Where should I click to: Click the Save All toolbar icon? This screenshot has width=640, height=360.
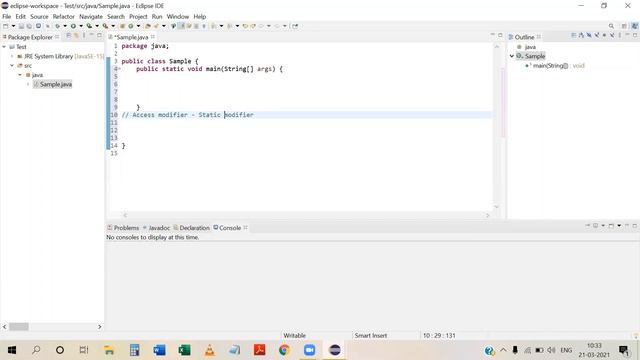point(29,26)
